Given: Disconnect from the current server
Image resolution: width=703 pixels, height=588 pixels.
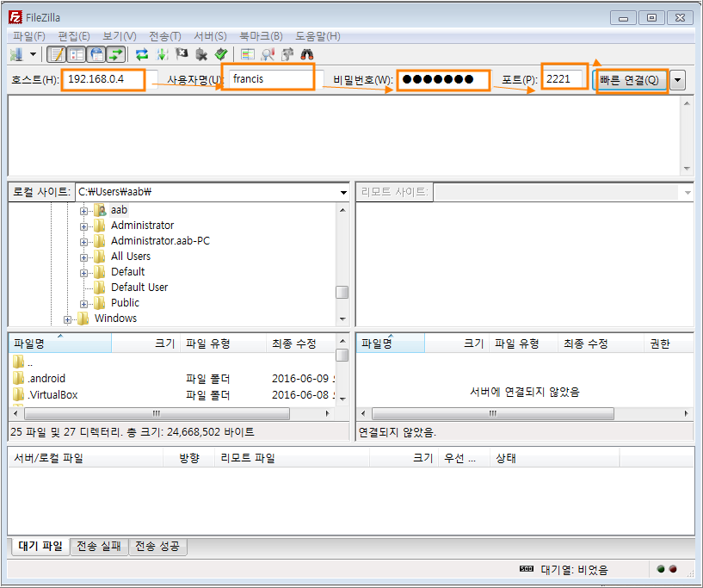Looking at the screenshot, I should point(201,55).
